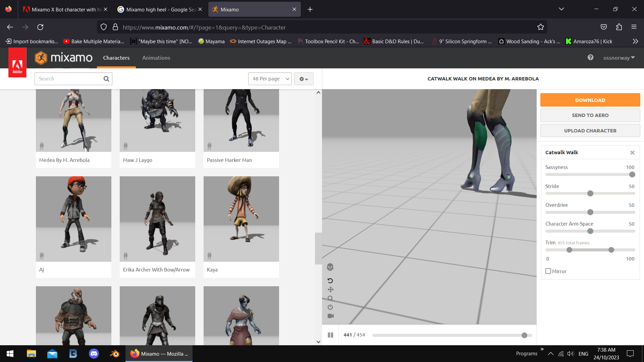This screenshot has height=362, width=644.
Task: Select the pan viewport tool
Action: coord(331,289)
